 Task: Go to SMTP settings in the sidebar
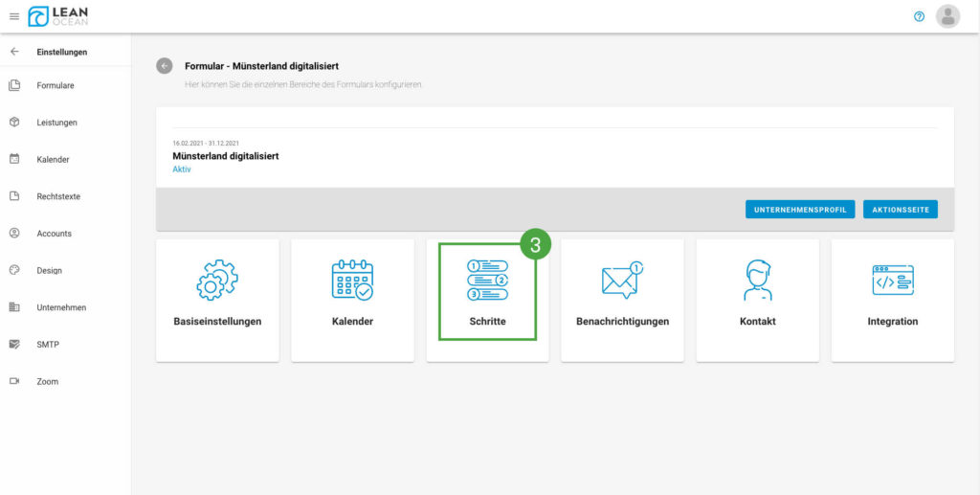point(48,344)
